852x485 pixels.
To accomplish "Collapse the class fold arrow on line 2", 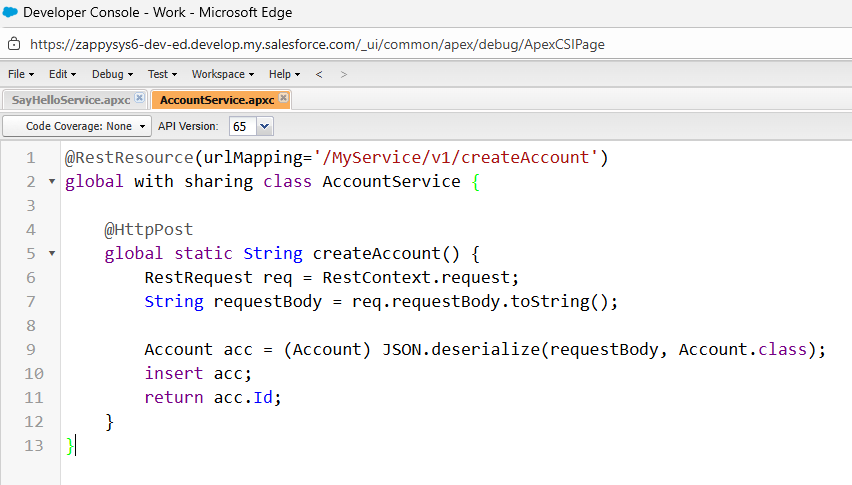I will 51,182.
